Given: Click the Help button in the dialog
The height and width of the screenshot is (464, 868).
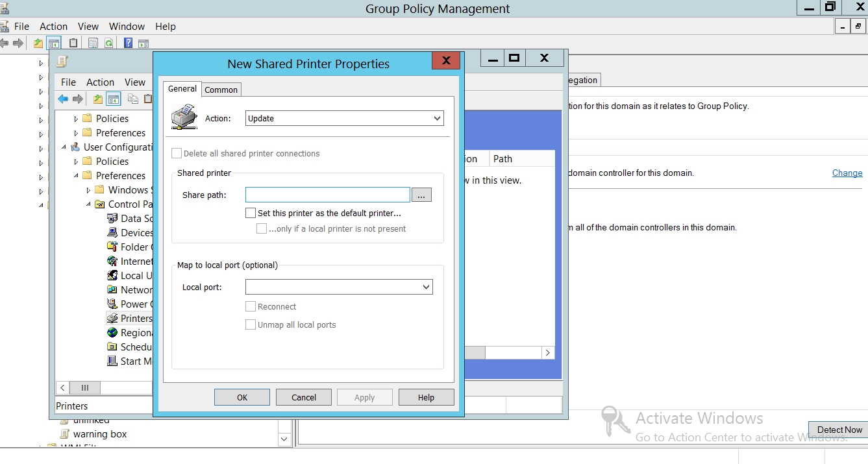Looking at the screenshot, I should pos(426,397).
